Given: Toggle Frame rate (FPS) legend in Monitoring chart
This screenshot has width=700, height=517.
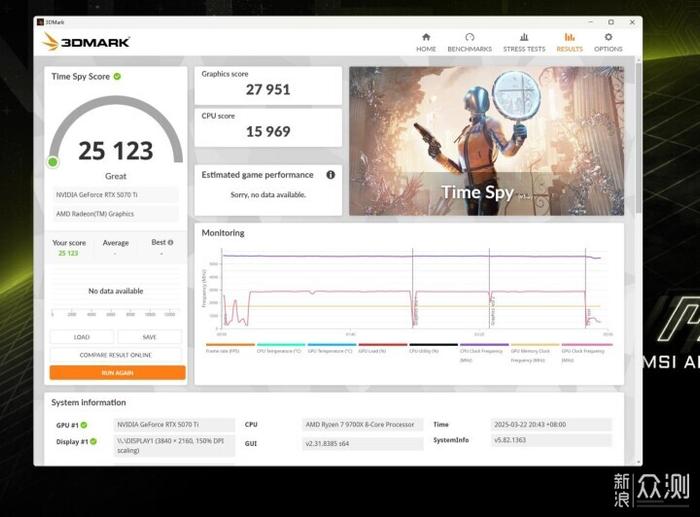Looking at the screenshot, I should pyautogui.click(x=230, y=349).
